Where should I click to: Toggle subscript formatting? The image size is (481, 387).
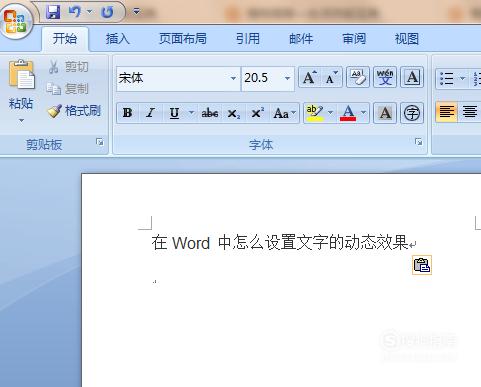point(234,113)
